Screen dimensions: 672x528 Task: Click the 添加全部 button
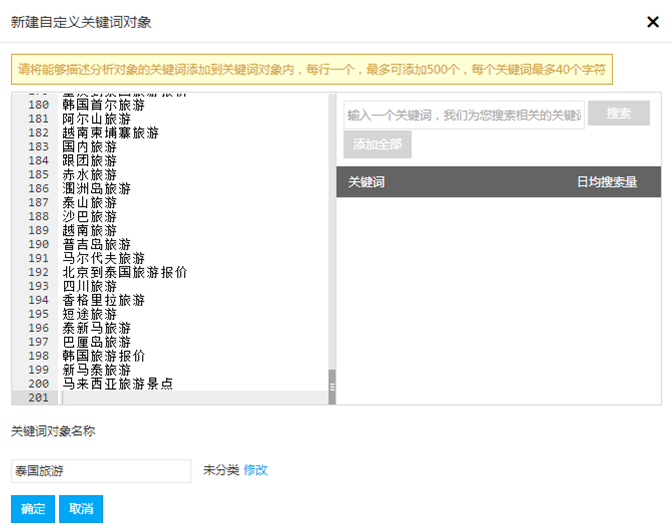[x=377, y=145]
